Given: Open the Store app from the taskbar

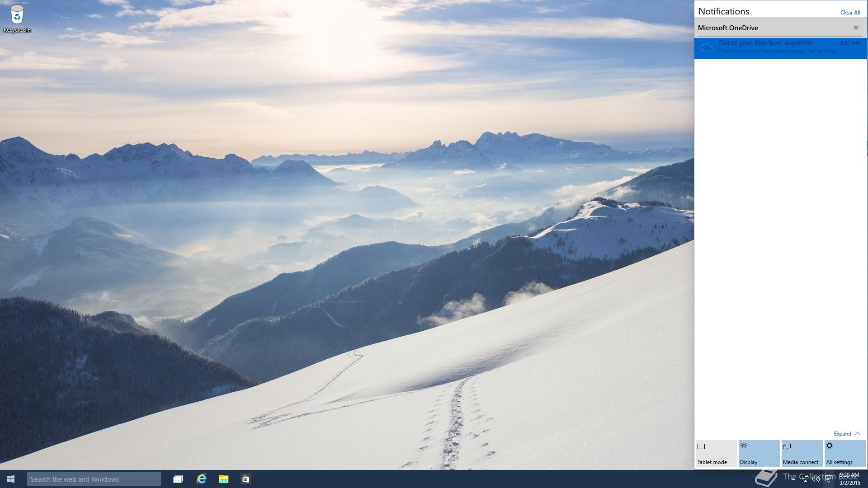Looking at the screenshot, I should [x=245, y=479].
